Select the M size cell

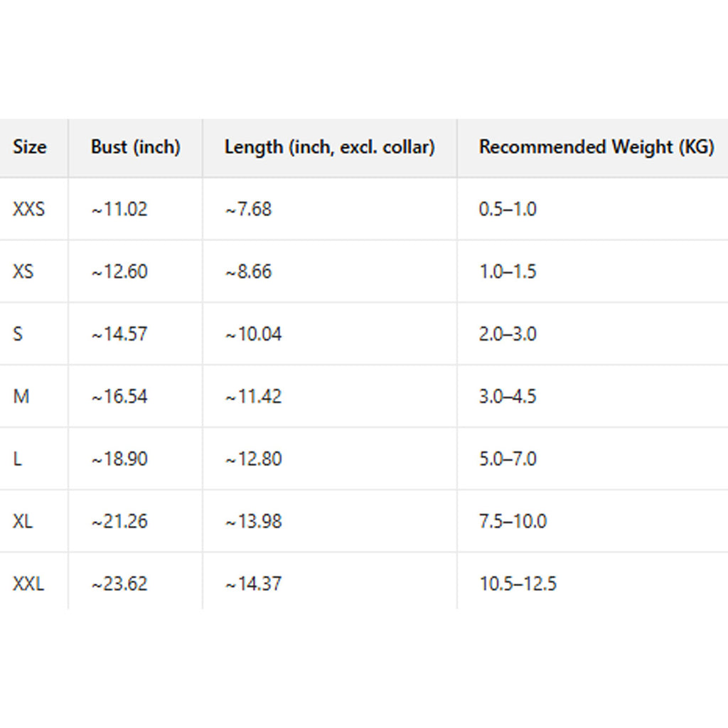click(x=21, y=396)
